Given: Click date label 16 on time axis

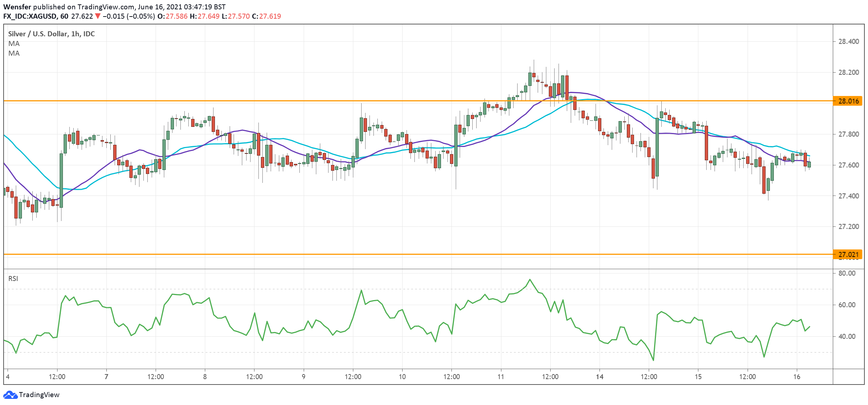Looking at the screenshot, I should (796, 377).
